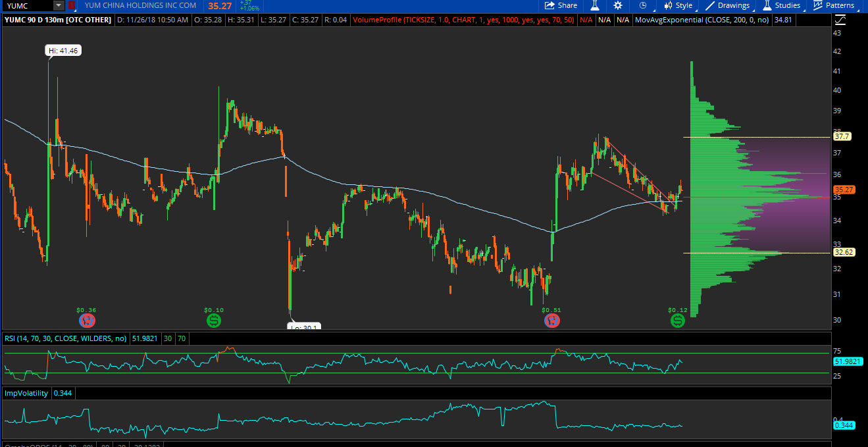Click the YUMC 90 D 130m chart label

[x=58, y=20]
